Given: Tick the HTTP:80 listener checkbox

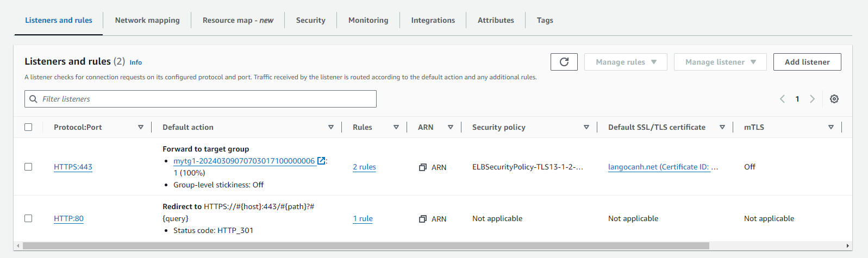Looking at the screenshot, I should coord(28,218).
